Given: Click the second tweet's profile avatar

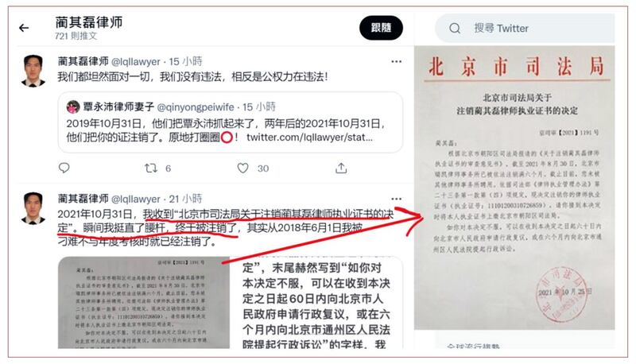Looking at the screenshot, I should (x=33, y=208).
